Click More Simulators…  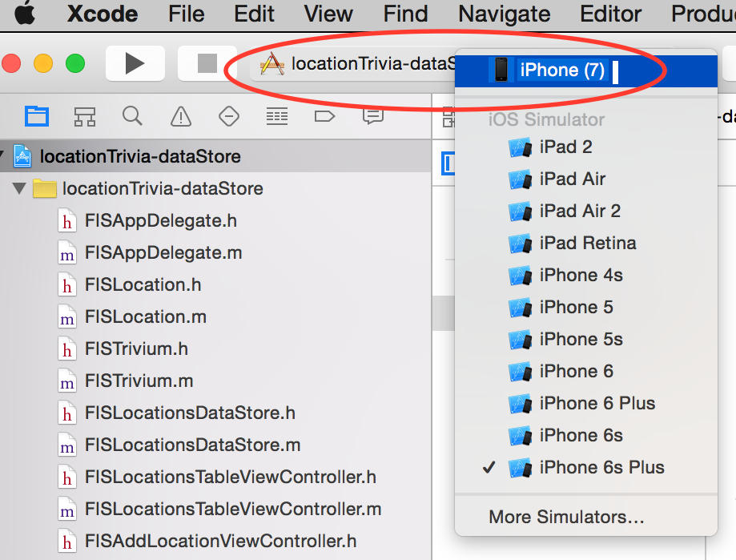tap(585, 517)
